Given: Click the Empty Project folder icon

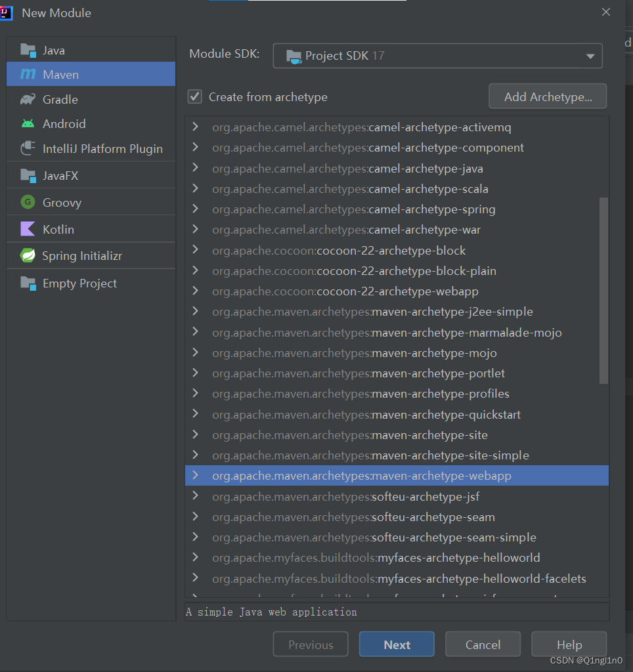Looking at the screenshot, I should tap(28, 283).
